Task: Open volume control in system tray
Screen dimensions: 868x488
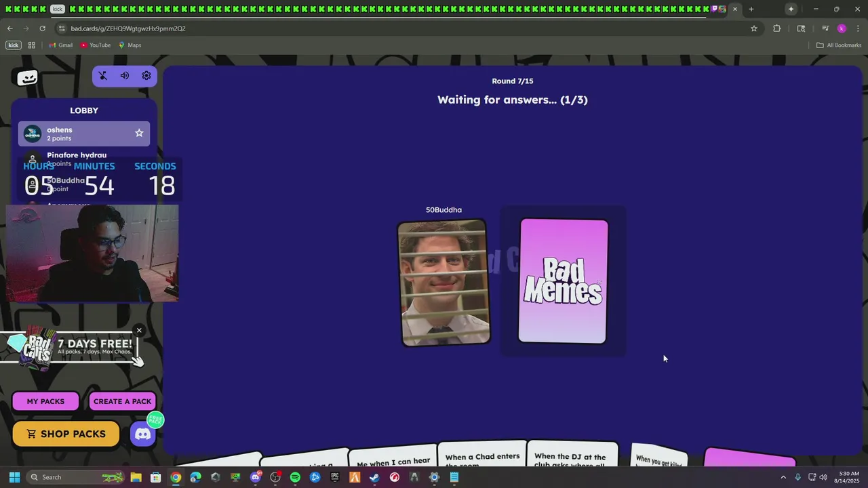Action: pos(823,477)
